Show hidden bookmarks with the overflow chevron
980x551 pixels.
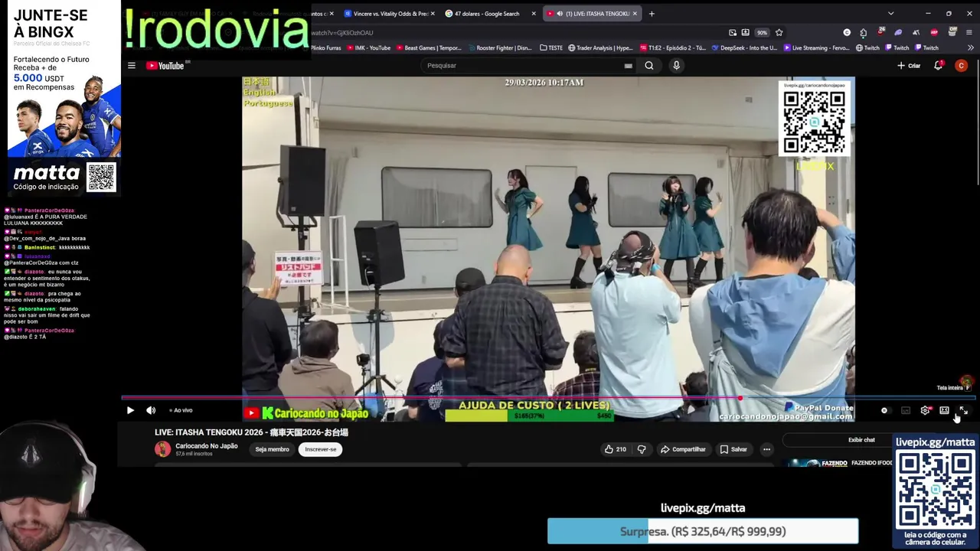coord(971,48)
